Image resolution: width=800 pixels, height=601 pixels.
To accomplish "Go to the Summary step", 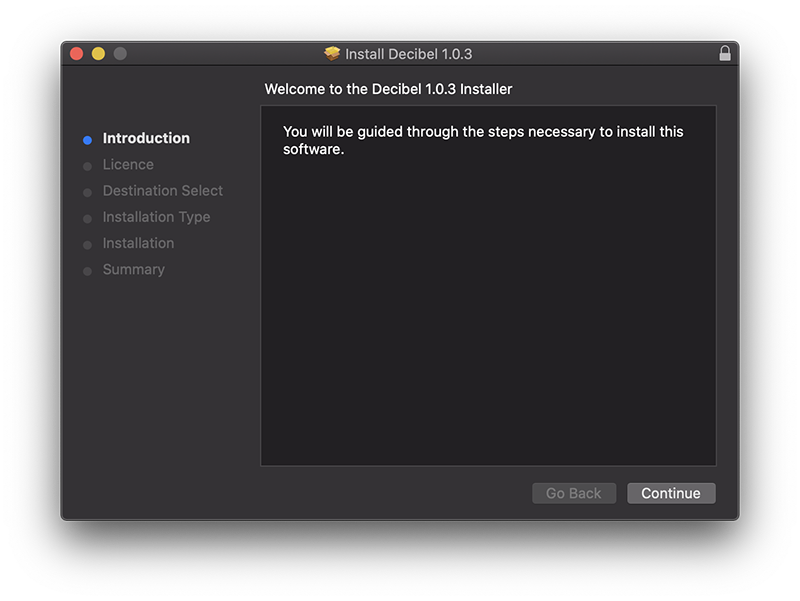I will point(134,270).
